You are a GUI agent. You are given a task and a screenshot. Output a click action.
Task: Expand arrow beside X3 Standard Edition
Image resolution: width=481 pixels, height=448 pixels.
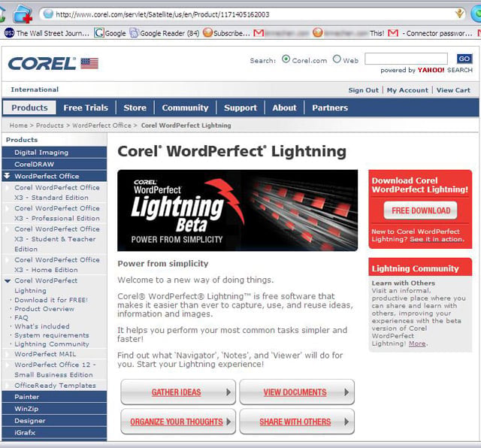point(8,187)
